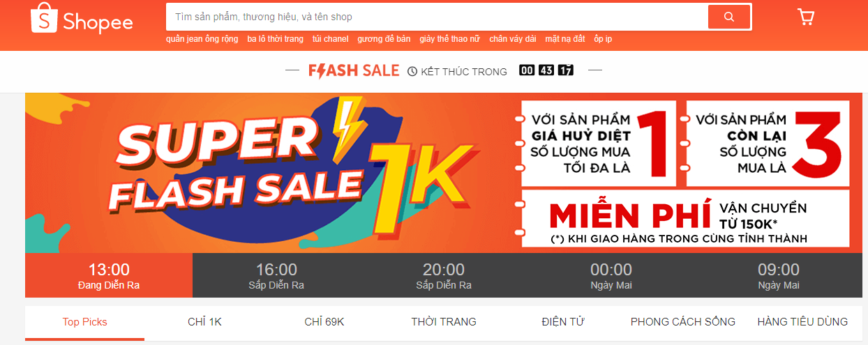Screen dimensions: 868x345
Task: Open the Top Picks tab
Action: tap(85, 322)
